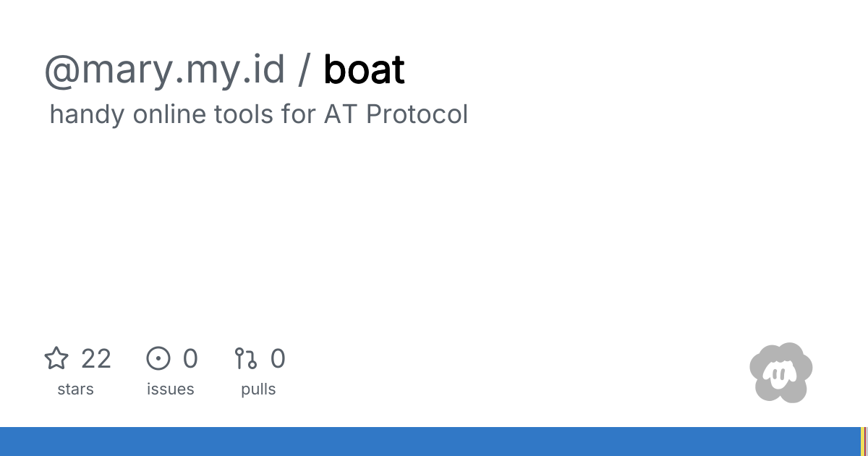
Task: Select the 'issues' label
Action: (x=171, y=389)
